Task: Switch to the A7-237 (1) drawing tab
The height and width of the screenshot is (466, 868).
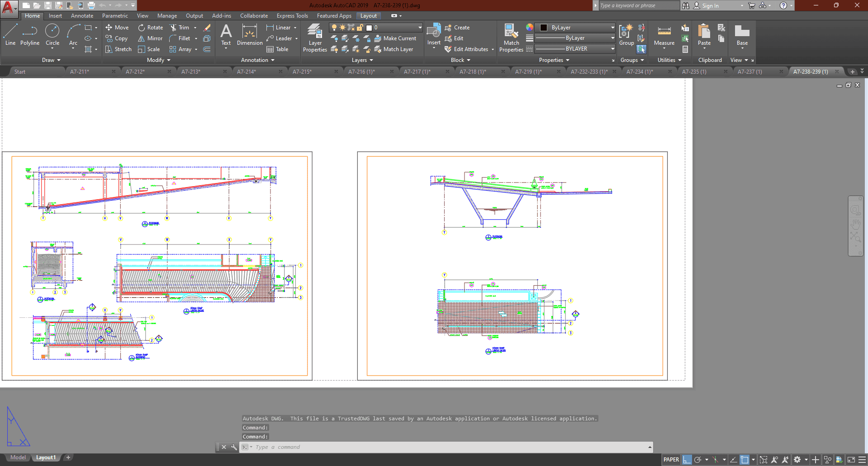Action: (x=749, y=72)
